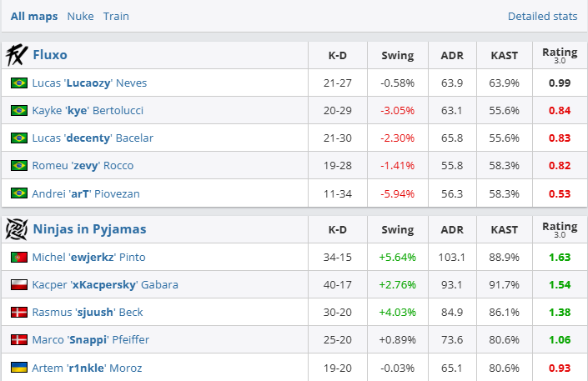Image resolution: width=588 pixels, height=381 pixels.
Task: Click the Portugal flag beside ewjerkz
Action: coord(18,258)
